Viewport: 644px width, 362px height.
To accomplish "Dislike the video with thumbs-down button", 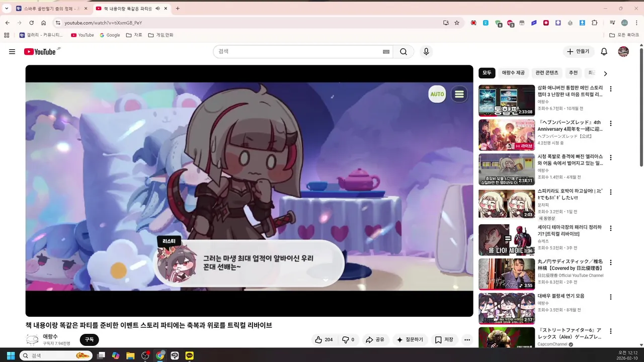I will pos(348,340).
